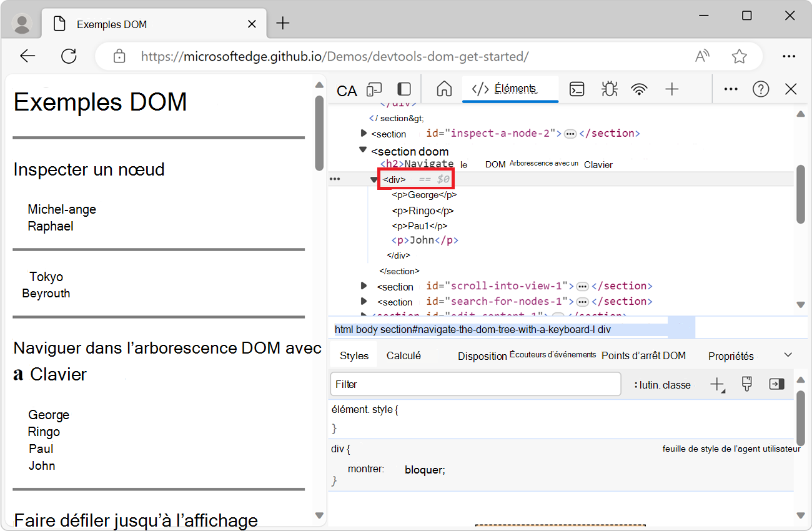Click html in the breadcrumb trail
The image size is (812, 531).
(344, 329)
